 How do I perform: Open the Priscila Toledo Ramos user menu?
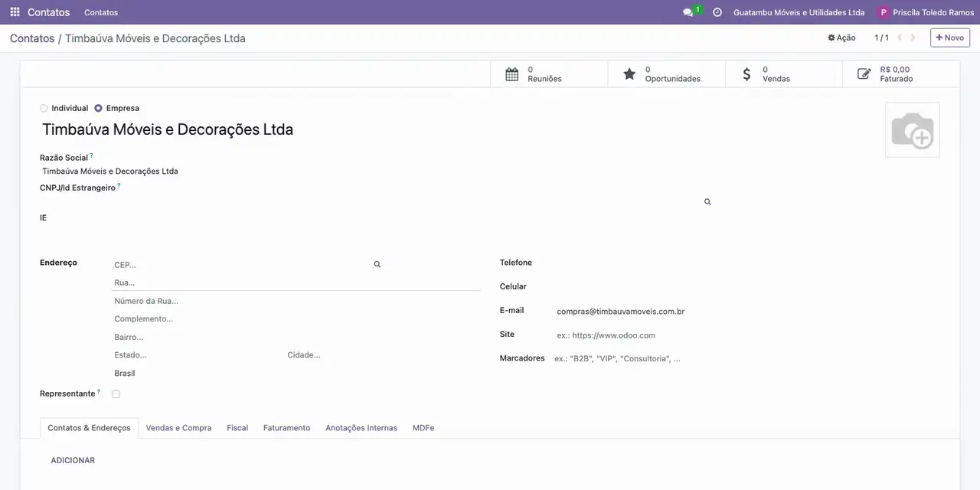tap(926, 12)
